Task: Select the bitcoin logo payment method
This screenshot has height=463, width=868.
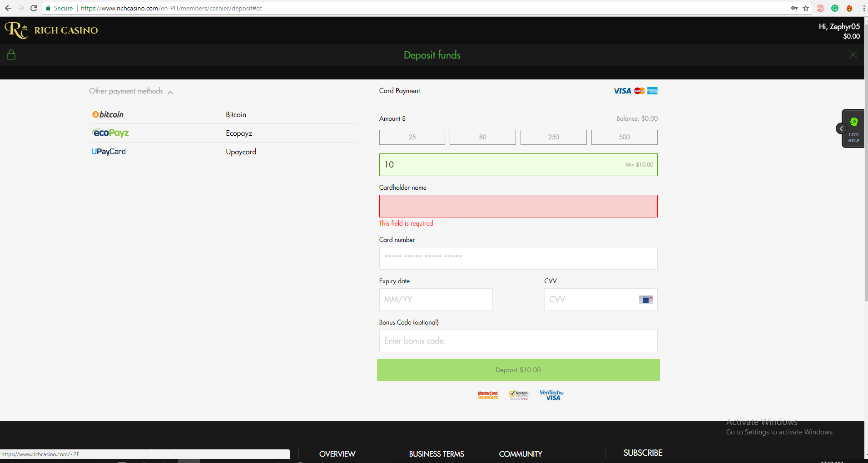Action: coord(108,114)
